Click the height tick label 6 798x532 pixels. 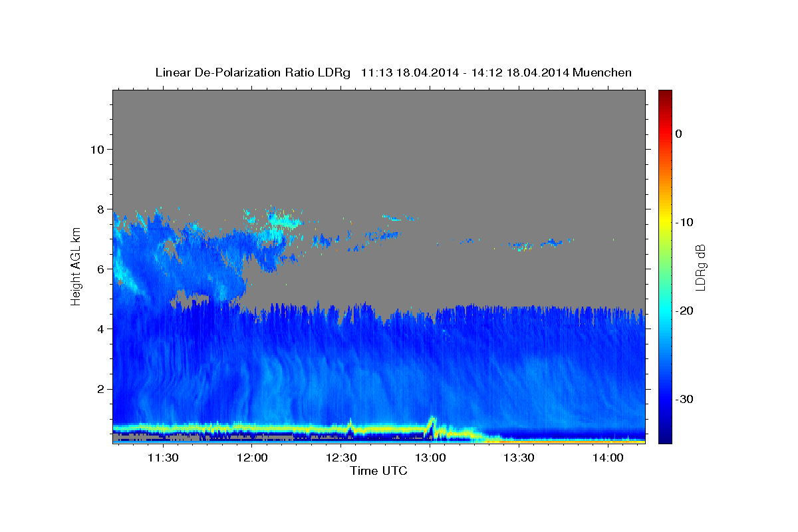[x=99, y=269]
